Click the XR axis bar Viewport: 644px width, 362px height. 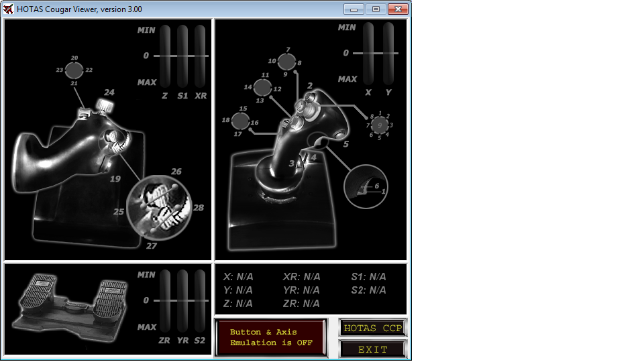(x=200, y=56)
